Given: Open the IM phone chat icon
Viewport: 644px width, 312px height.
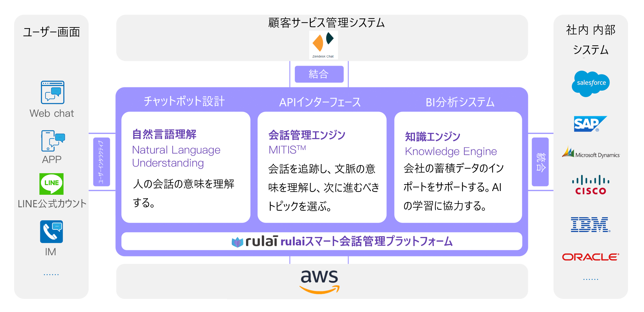Looking at the screenshot, I should [52, 232].
